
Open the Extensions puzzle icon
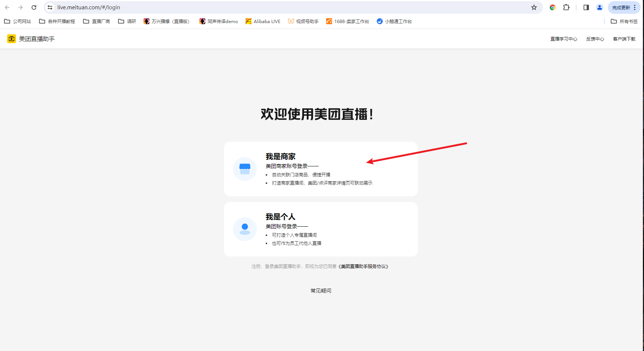point(566,7)
